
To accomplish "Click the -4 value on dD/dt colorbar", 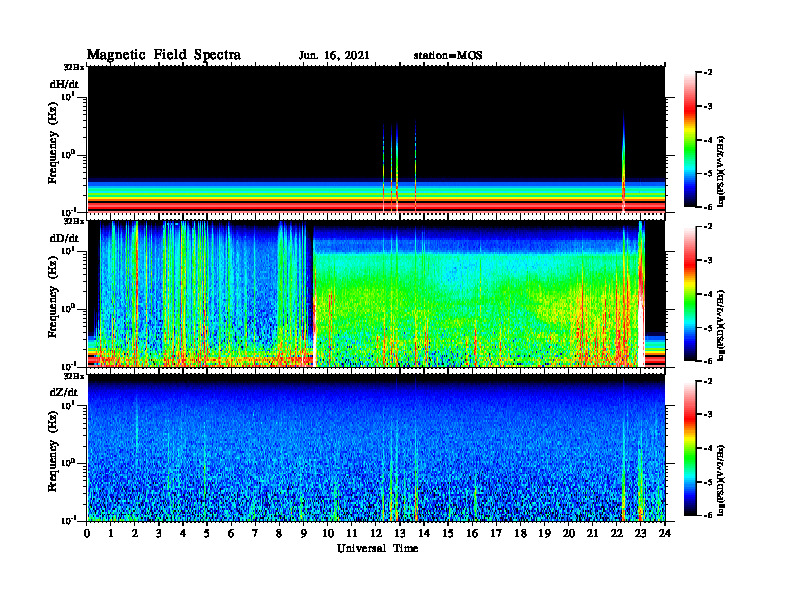I will (x=708, y=294).
